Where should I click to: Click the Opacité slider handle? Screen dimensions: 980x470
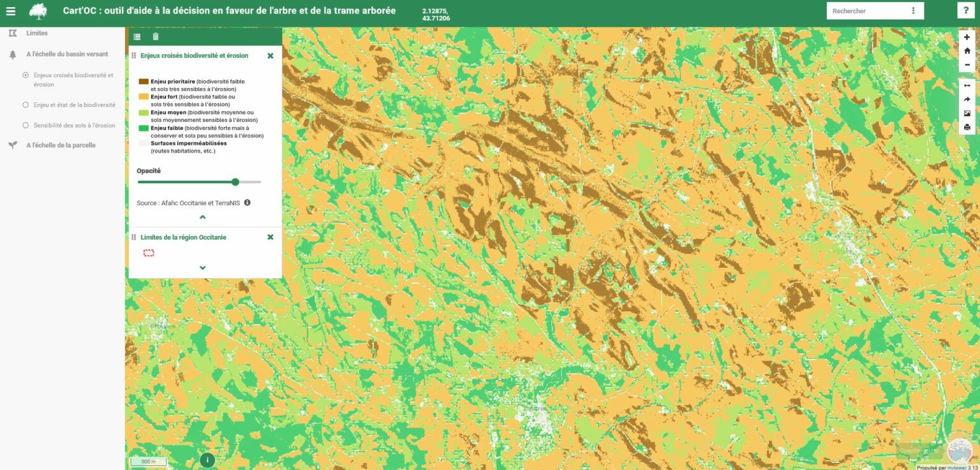tap(235, 182)
